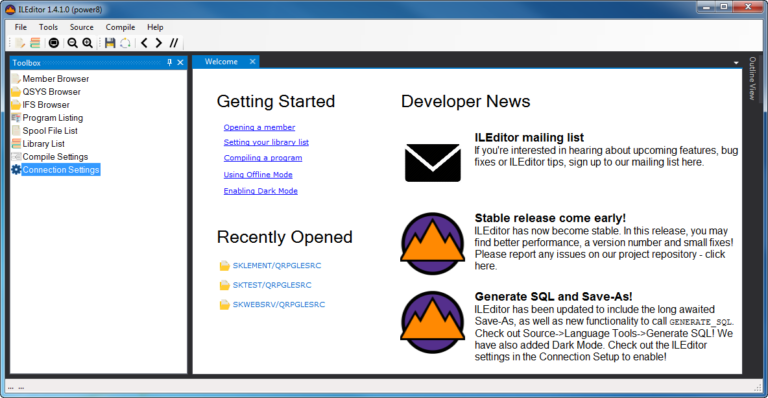Open recent SKTEST/QRPGLESRC source file

click(272, 285)
